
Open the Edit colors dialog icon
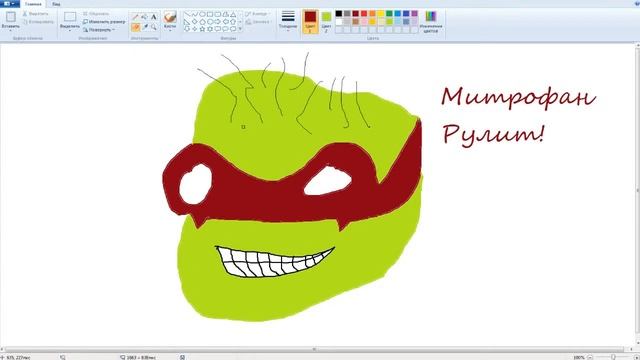(431, 21)
